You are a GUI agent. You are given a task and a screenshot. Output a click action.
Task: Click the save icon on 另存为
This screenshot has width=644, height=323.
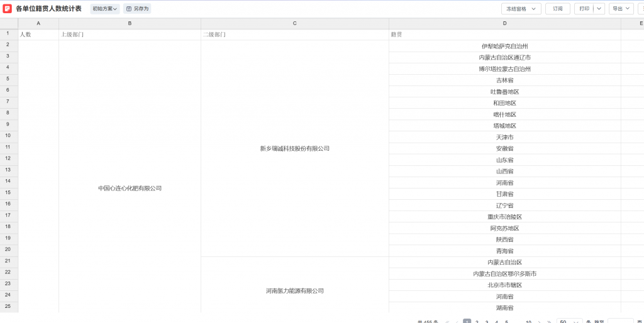[x=129, y=9]
